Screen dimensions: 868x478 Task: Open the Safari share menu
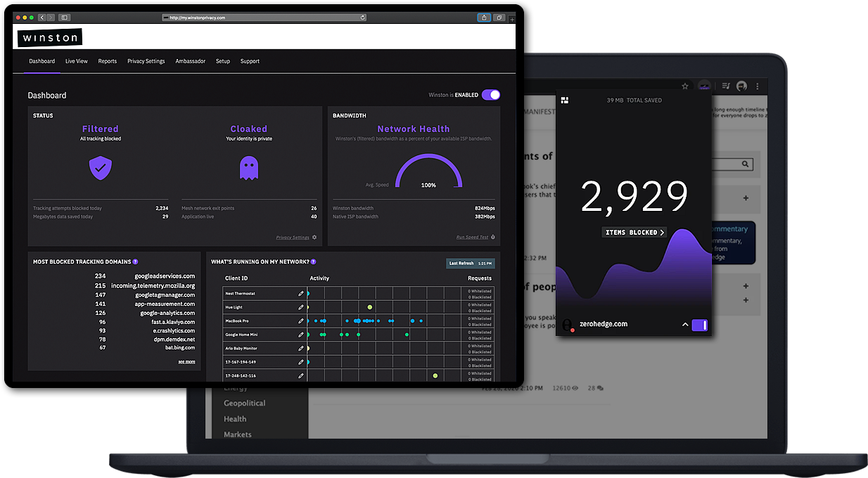click(485, 17)
